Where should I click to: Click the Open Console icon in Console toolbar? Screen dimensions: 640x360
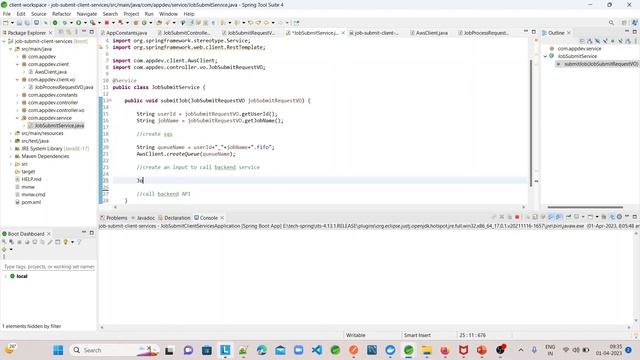[591, 217]
